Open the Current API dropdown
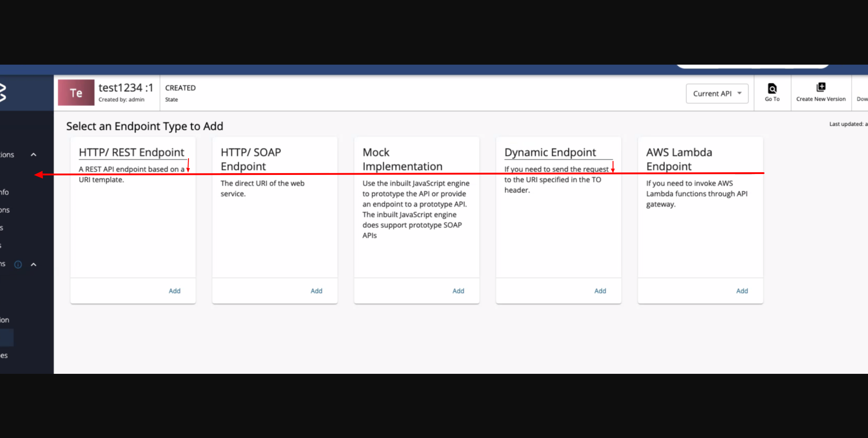The width and height of the screenshot is (868, 438). coord(717,93)
